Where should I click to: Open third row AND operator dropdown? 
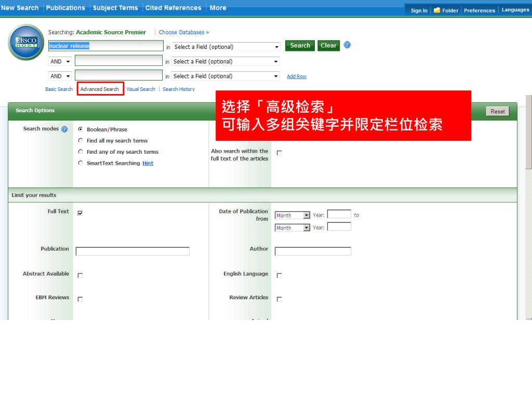(60, 76)
